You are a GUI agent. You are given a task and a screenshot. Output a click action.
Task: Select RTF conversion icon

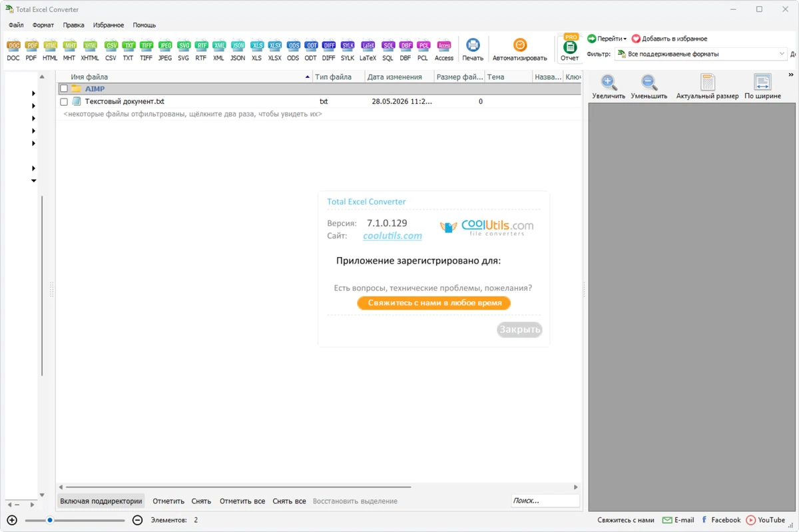(201, 50)
